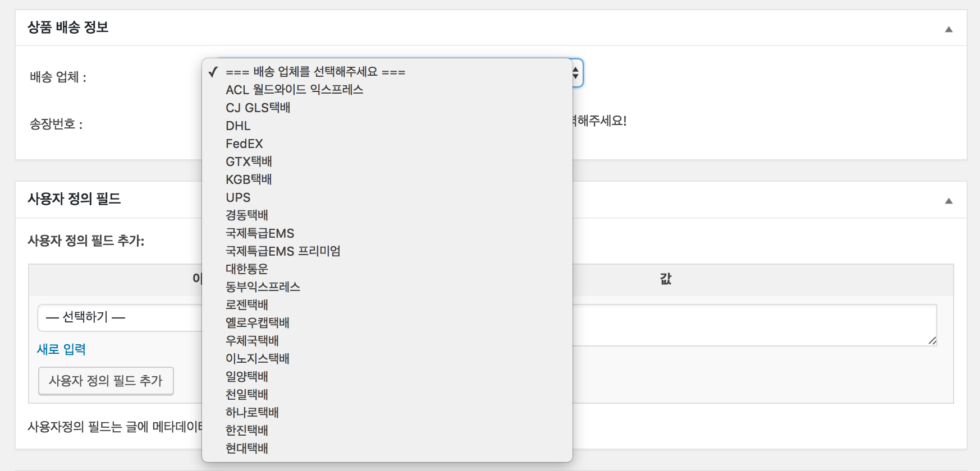This screenshot has height=471, width=980.
Task: Click the 배송 업체 select stepper arrows
Action: click(576, 73)
